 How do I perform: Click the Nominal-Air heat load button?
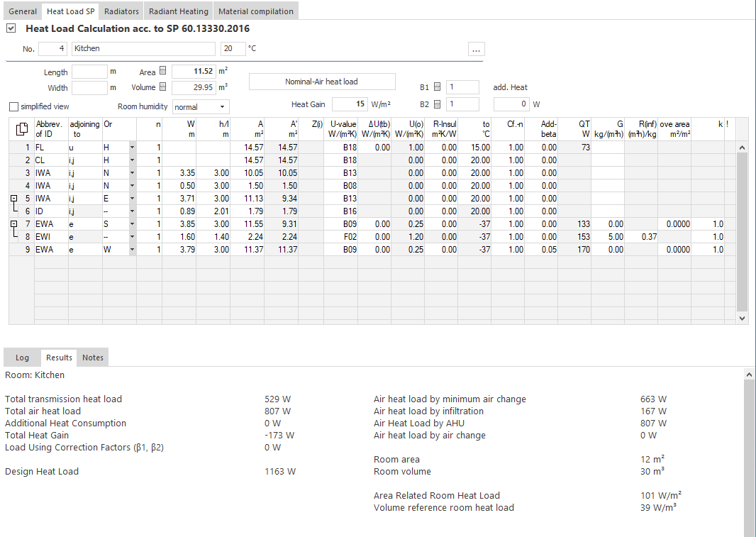pyautogui.click(x=321, y=82)
